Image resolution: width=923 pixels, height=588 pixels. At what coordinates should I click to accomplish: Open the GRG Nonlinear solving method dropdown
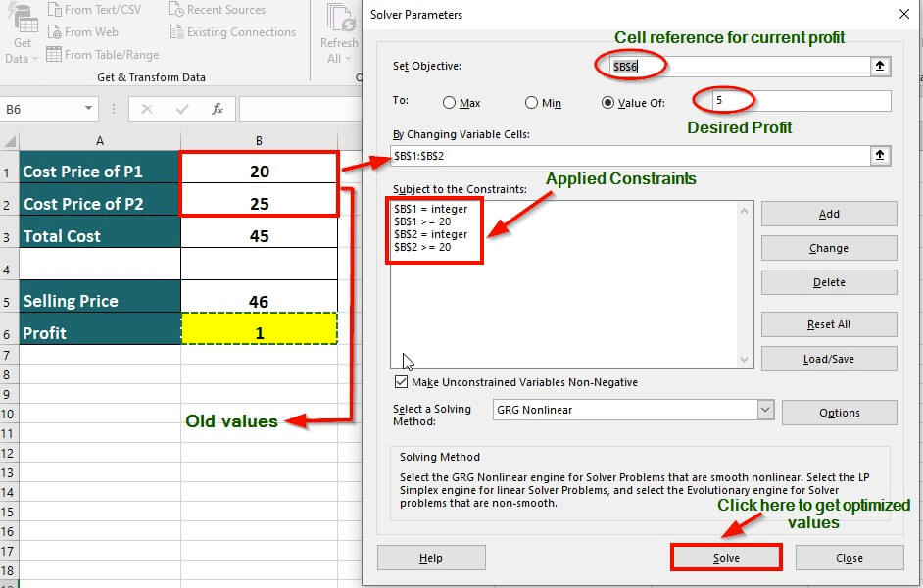(x=767, y=408)
